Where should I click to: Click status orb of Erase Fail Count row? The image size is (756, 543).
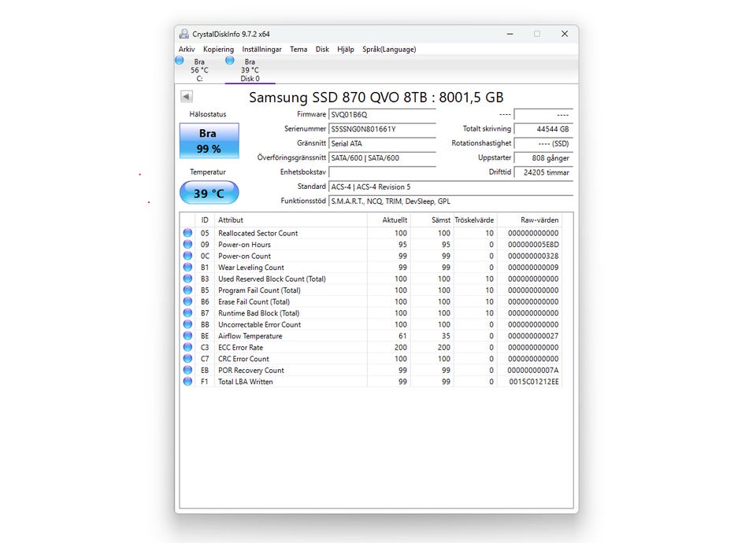tap(187, 301)
